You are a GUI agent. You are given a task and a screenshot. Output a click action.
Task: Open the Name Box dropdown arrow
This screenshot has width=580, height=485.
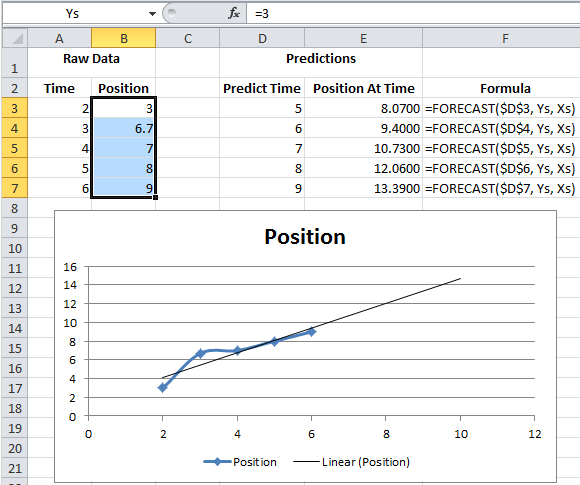point(152,14)
